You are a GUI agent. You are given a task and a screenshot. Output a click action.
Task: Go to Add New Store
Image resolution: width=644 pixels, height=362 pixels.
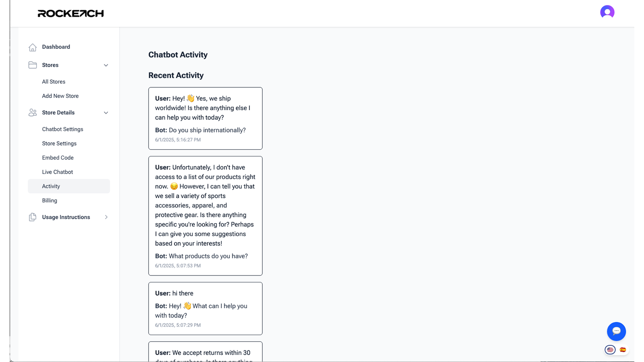60,96
